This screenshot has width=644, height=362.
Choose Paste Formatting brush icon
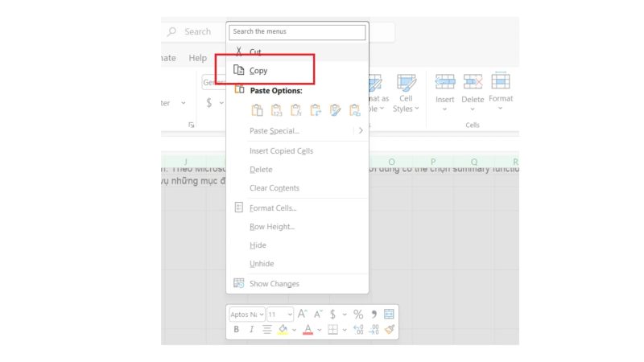pos(335,110)
